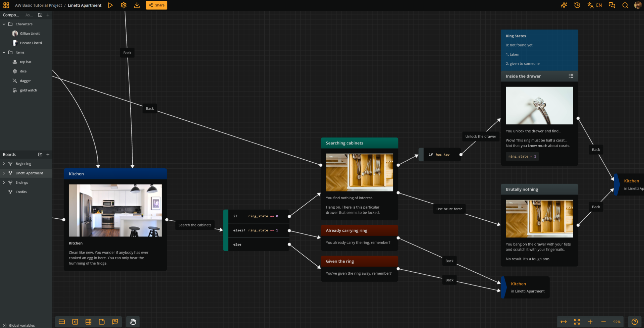The width and height of the screenshot is (644, 328).
Task: Open the app grid home icon
Action: pos(6,5)
